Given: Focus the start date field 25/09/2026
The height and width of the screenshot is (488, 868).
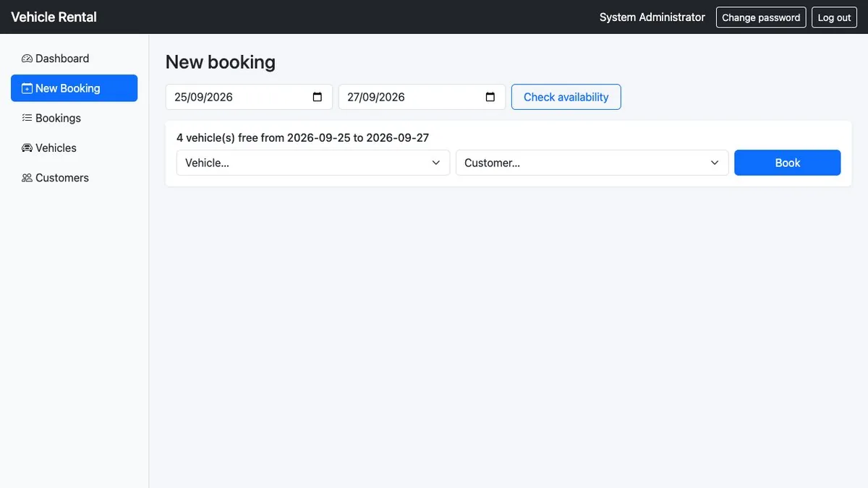Looking at the screenshot, I should (x=249, y=97).
